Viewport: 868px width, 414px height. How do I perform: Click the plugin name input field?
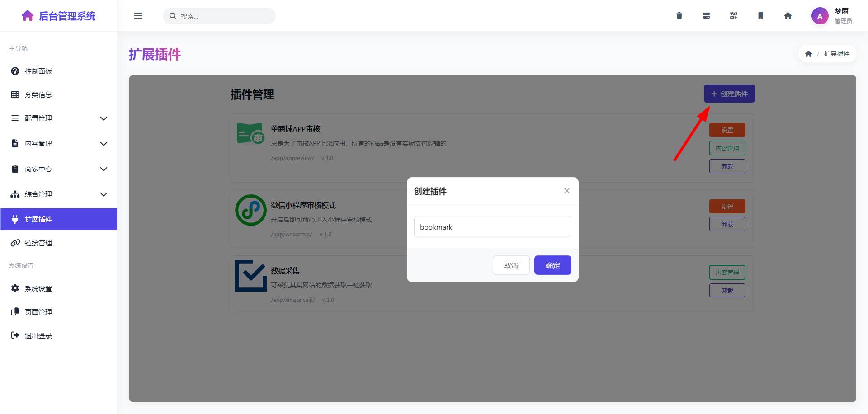tap(492, 227)
